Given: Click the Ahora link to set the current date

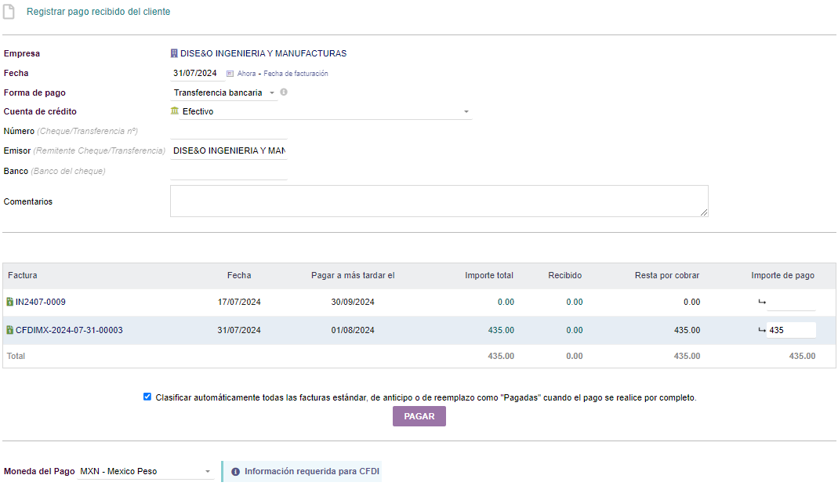Looking at the screenshot, I should 246,74.
